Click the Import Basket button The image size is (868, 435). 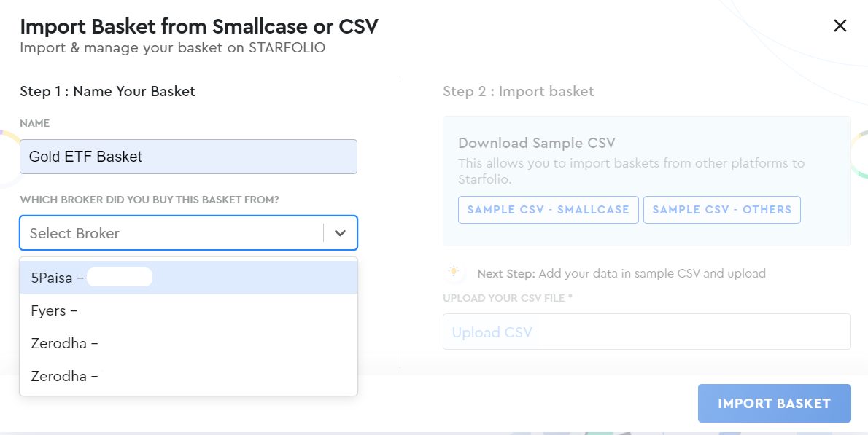pos(774,404)
